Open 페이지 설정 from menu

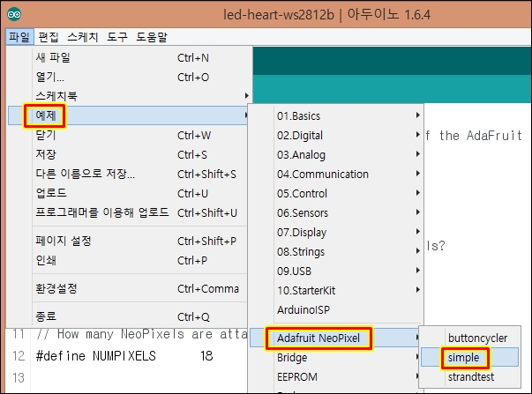tap(127, 242)
